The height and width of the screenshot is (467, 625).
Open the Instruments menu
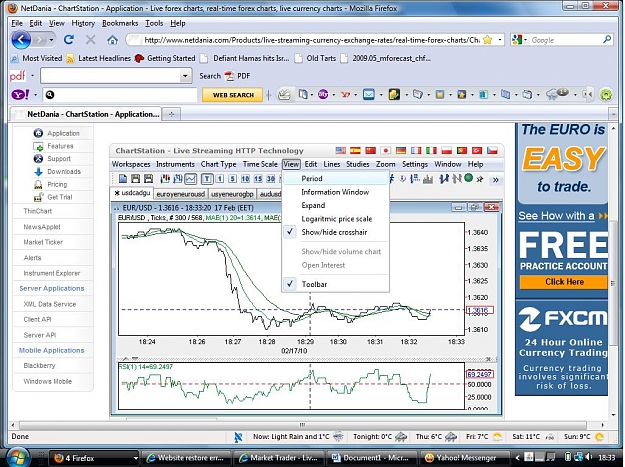pyautogui.click(x=175, y=164)
